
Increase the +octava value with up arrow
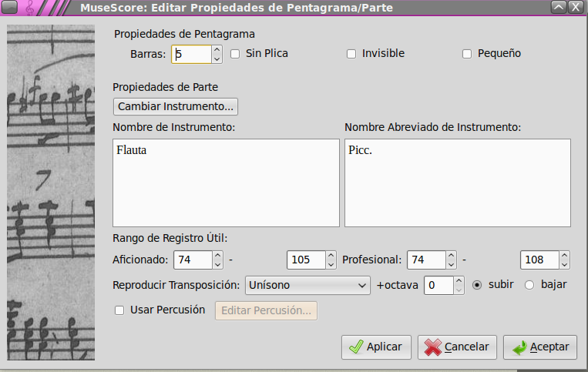coord(459,281)
